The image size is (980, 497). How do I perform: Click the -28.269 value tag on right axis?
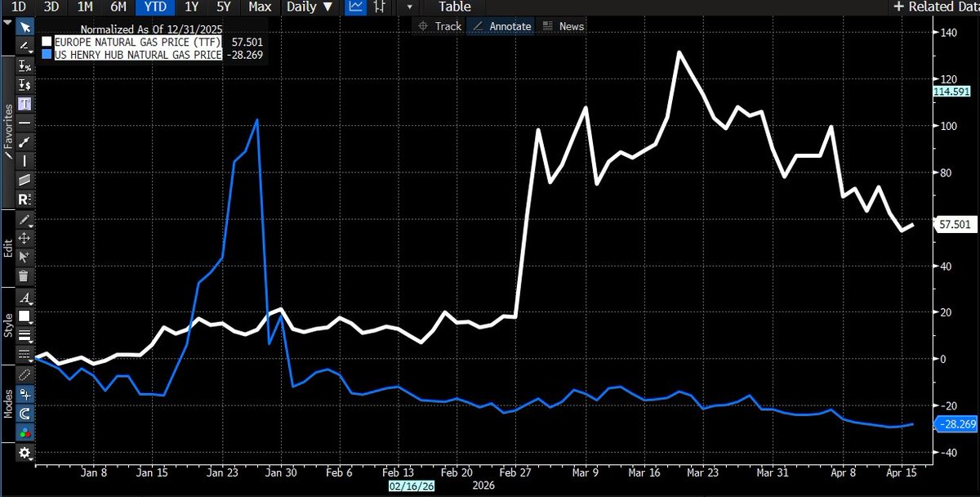tap(955, 424)
